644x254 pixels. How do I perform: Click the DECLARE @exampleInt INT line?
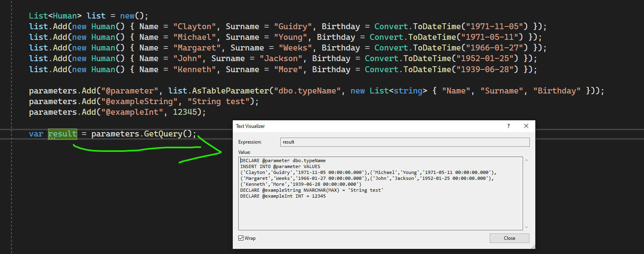(x=283, y=196)
